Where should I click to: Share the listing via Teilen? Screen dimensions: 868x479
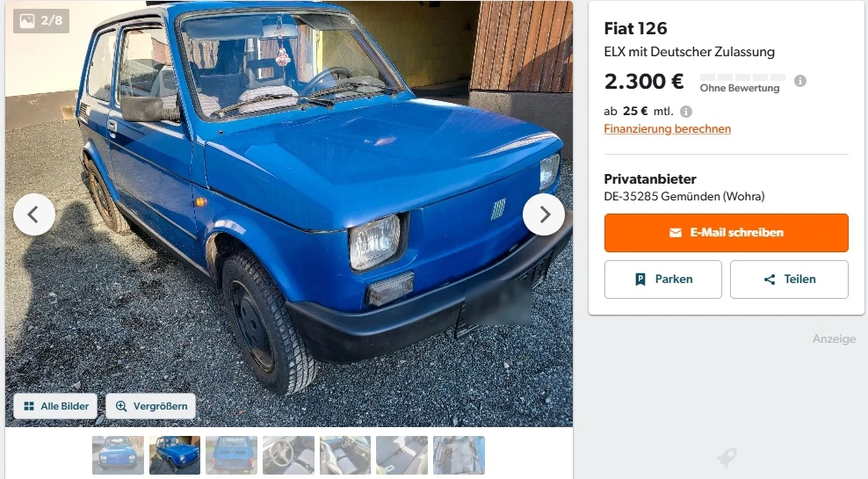[x=790, y=279]
